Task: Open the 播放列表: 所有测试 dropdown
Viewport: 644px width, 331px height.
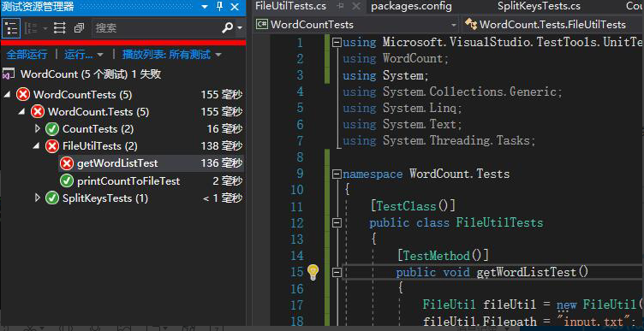Action: click(x=171, y=55)
